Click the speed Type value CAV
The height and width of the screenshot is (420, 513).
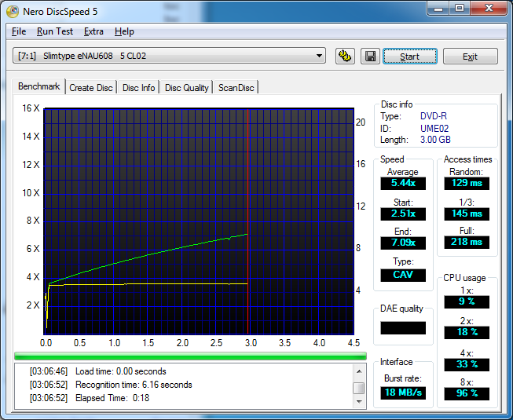click(403, 275)
